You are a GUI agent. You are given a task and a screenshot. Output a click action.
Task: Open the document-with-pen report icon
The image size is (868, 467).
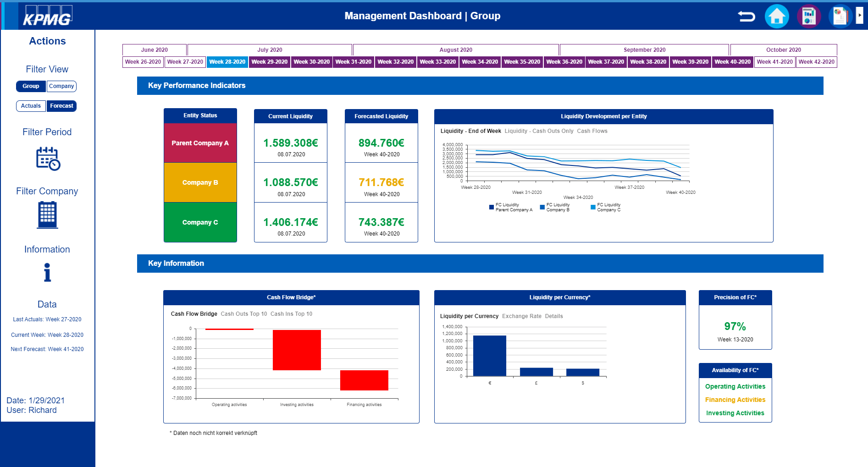pyautogui.click(x=840, y=15)
